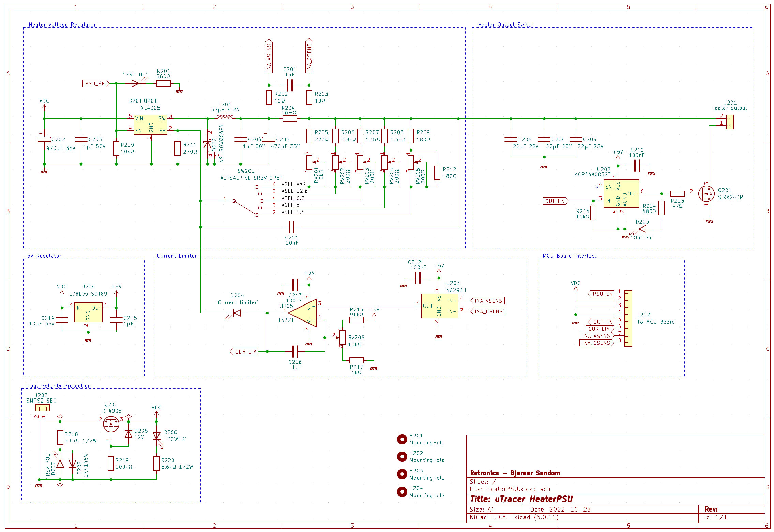Select the H201 mounting hole symbol

402,439
